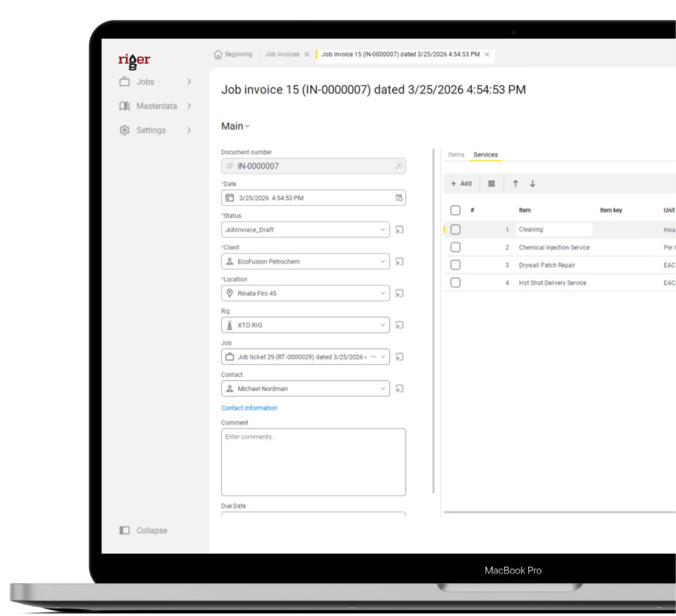Screen dimensions: 676x616
Task: Click the location pin icon in Location field
Action: tap(230, 293)
